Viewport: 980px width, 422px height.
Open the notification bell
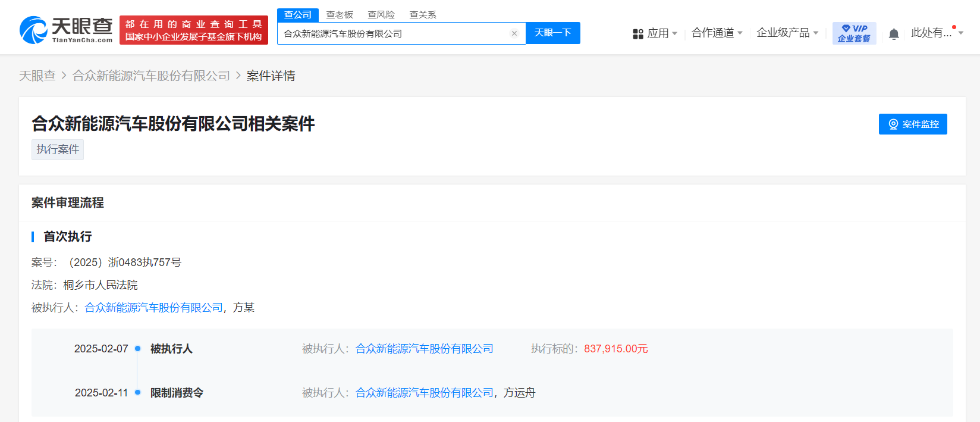click(x=893, y=34)
